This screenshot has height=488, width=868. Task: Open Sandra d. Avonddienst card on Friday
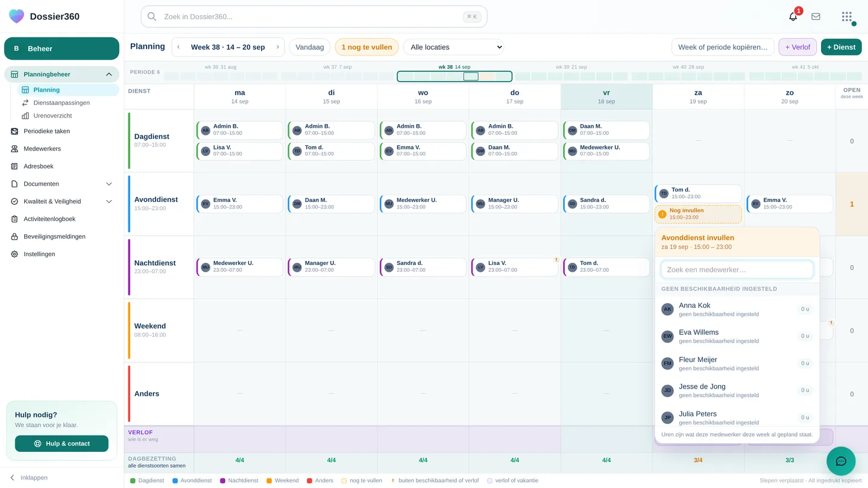point(606,204)
